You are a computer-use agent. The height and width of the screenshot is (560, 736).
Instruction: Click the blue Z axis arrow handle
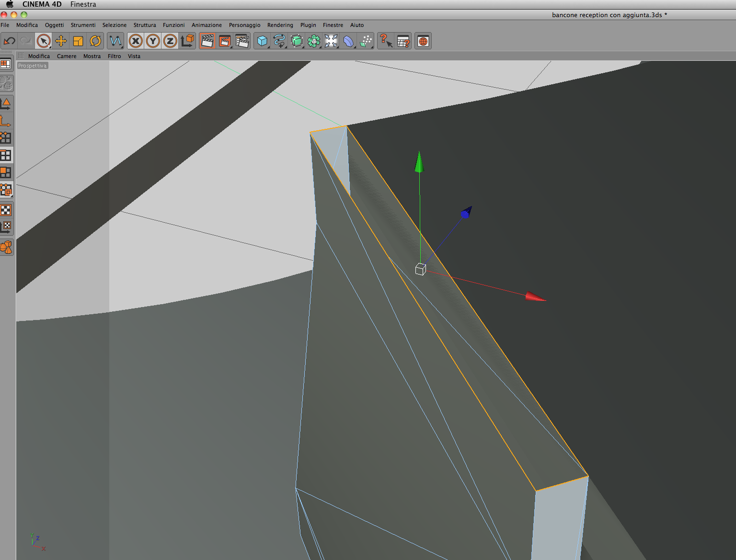point(466,212)
